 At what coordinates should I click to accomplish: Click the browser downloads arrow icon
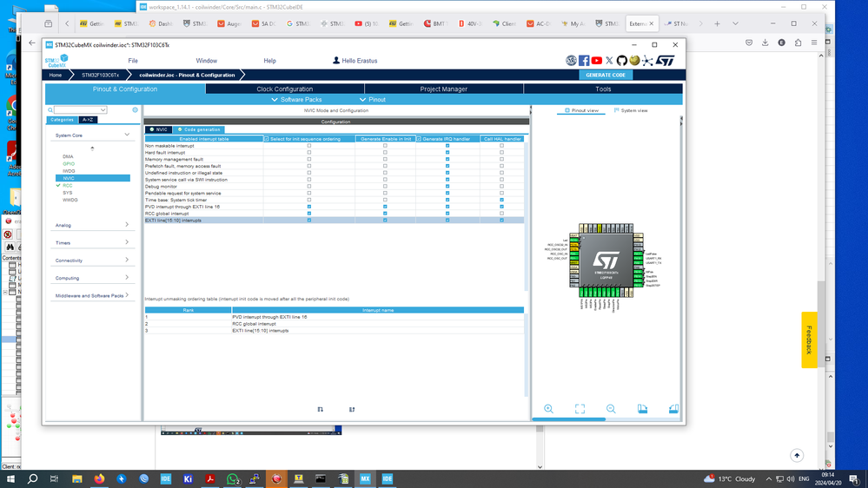click(765, 43)
